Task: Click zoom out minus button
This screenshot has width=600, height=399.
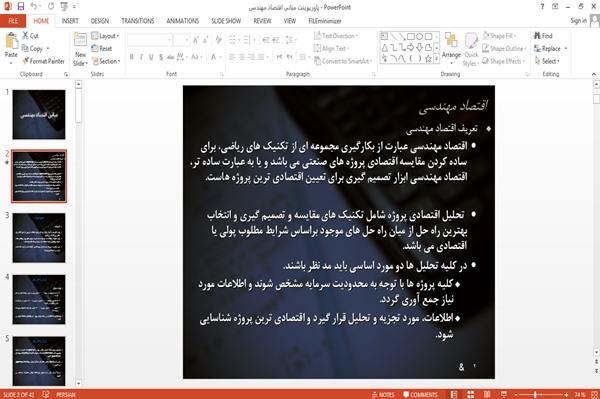Action: (516, 395)
